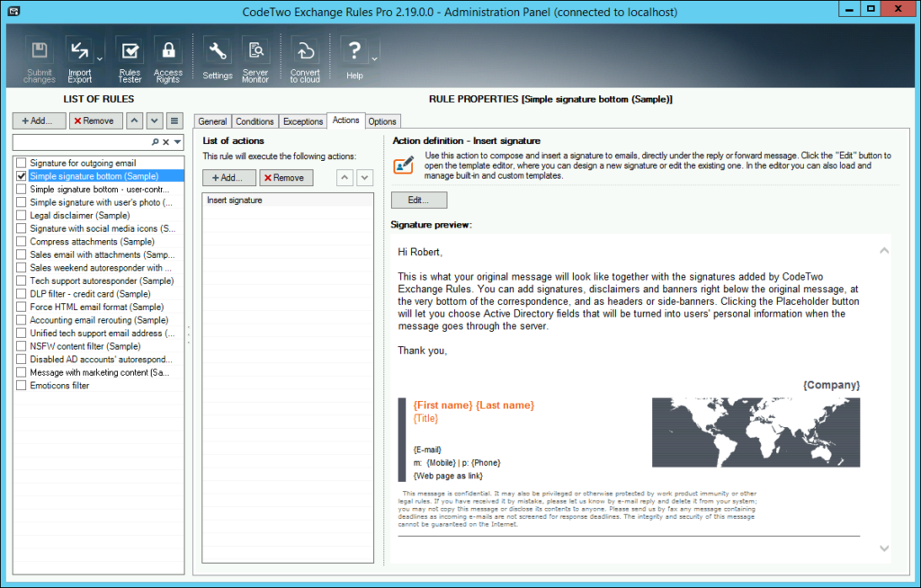
Task: Click the search magnifier in rules filter
Action: coord(155,142)
